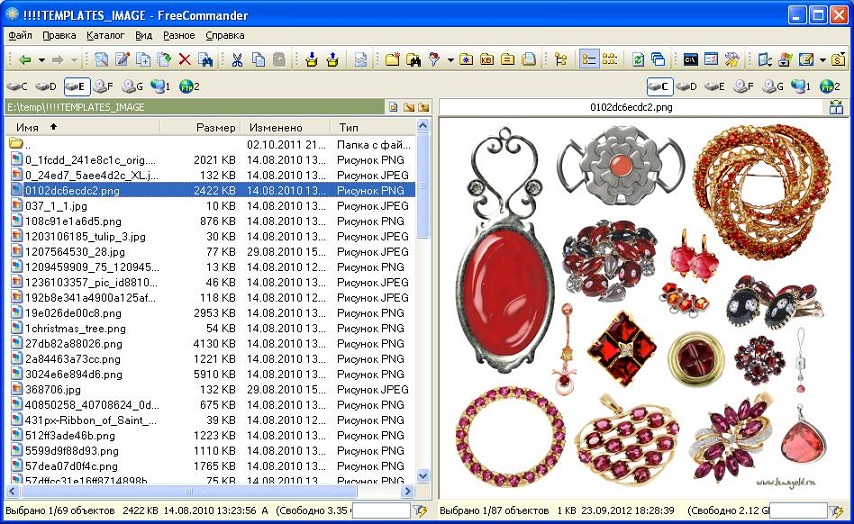
Task: Select drive C in left drive bar
Action: pyautogui.click(x=17, y=86)
